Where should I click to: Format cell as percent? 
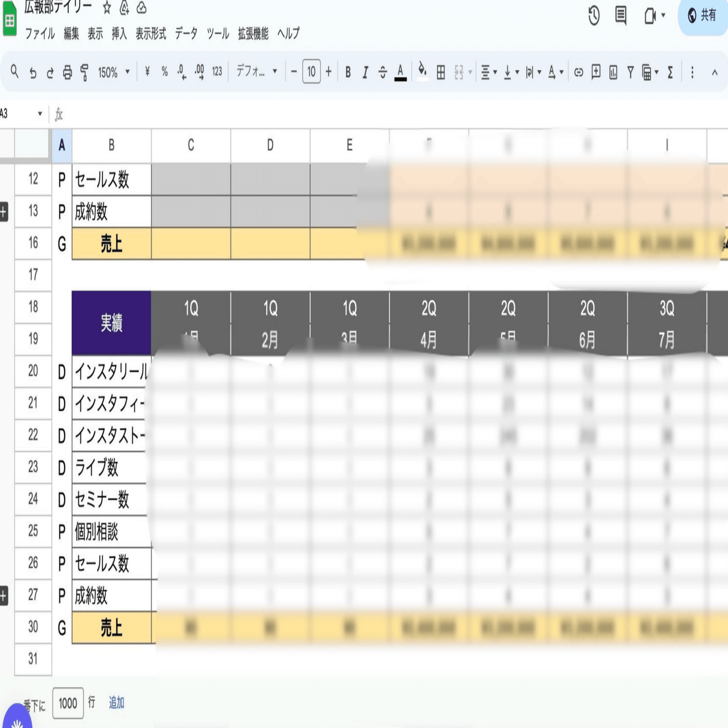(164, 72)
